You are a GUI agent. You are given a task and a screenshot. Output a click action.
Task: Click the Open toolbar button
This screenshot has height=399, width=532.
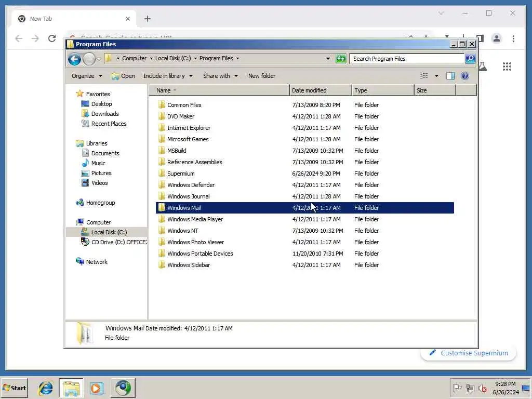point(123,76)
